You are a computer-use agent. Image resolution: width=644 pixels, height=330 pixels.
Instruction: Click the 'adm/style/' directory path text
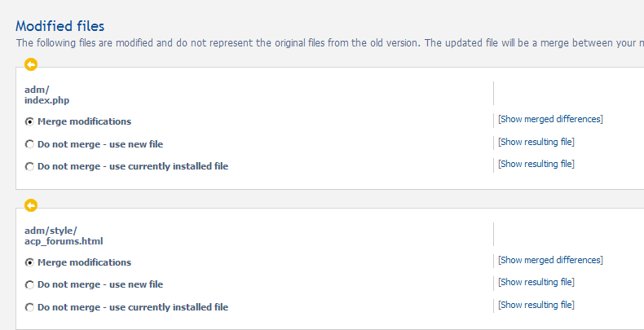point(51,231)
